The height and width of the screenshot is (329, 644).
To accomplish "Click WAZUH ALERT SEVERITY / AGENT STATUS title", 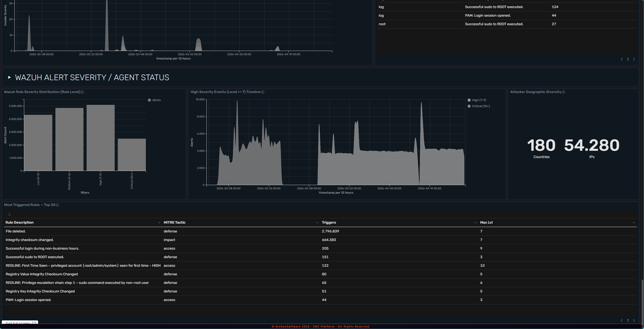I will click(92, 77).
